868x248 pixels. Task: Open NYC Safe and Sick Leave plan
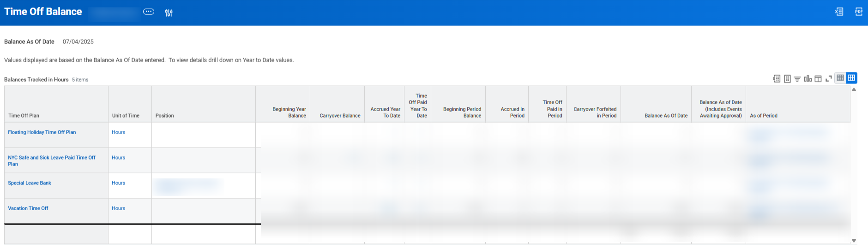(x=52, y=161)
